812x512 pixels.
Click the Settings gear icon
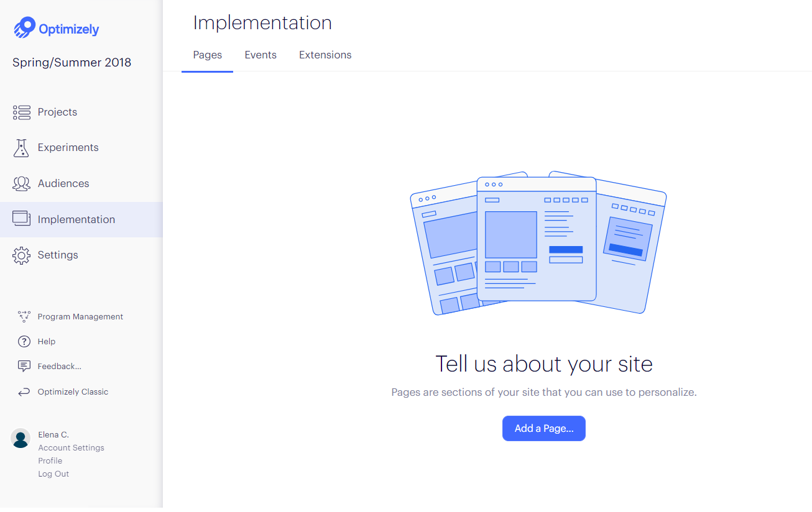pyautogui.click(x=22, y=255)
